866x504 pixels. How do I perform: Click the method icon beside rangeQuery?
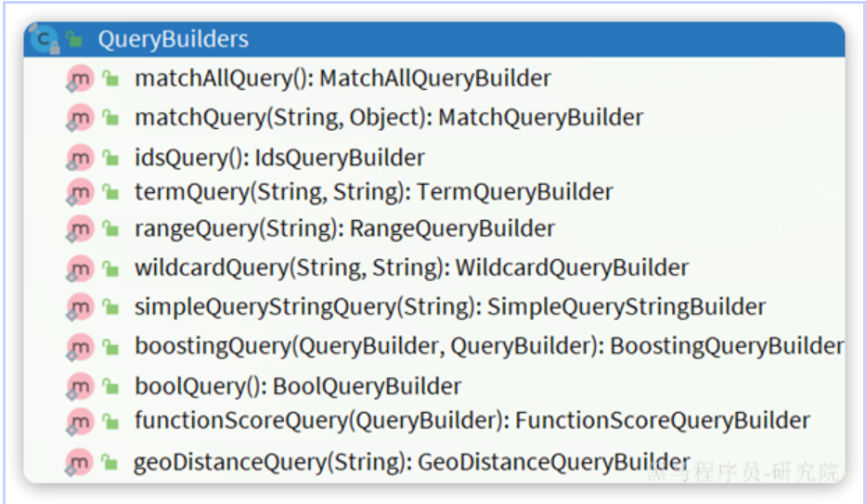click(81, 228)
